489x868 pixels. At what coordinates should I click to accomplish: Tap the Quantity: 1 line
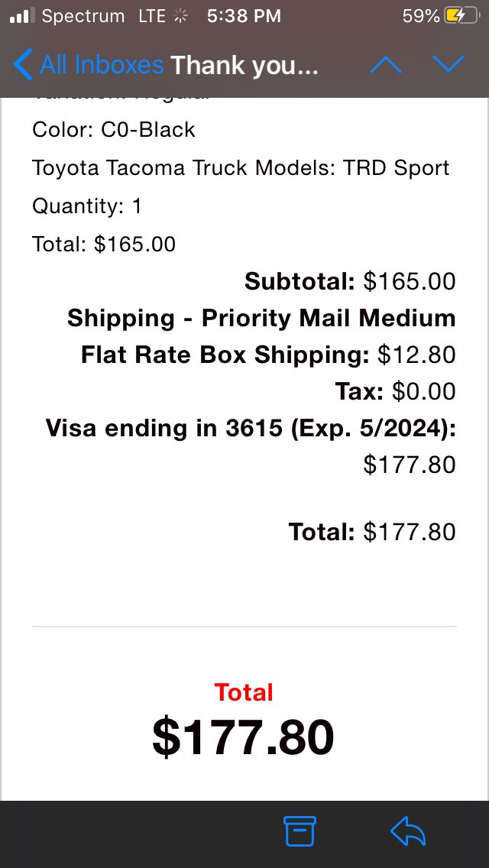pos(87,206)
